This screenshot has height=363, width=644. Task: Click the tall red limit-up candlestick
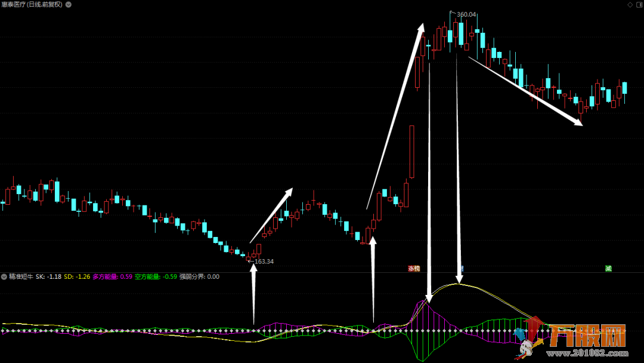pos(411,152)
